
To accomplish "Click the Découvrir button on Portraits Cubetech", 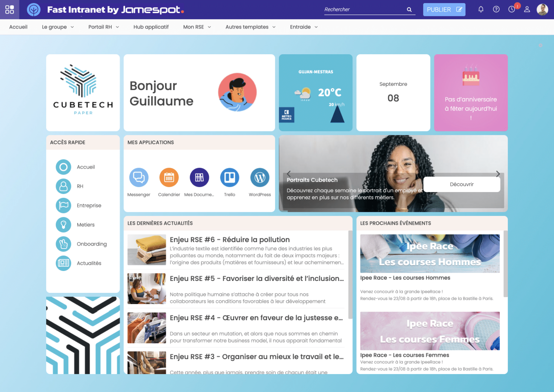I will coord(462,184).
